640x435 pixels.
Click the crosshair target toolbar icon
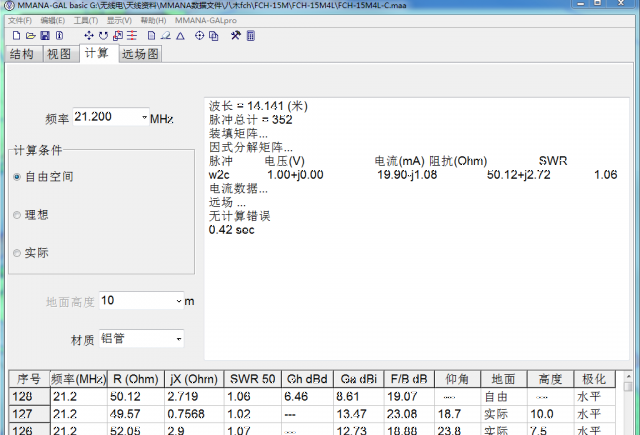tap(199, 36)
